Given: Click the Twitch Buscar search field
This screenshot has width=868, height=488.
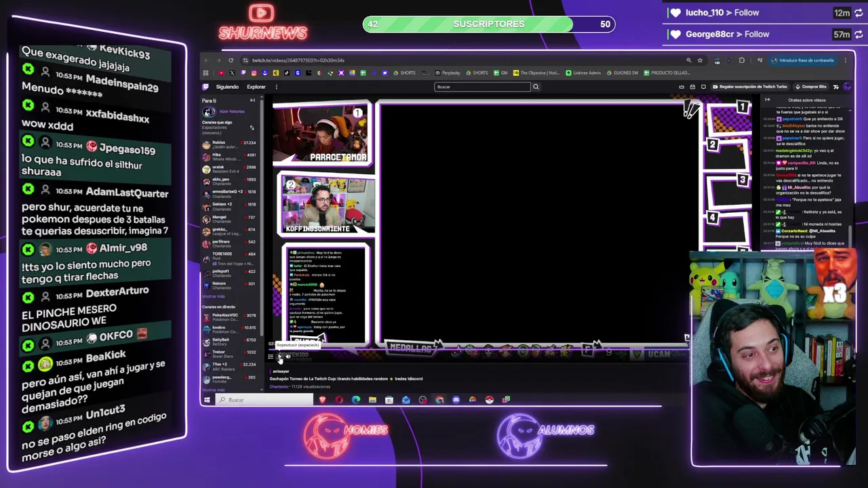Looking at the screenshot, I should point(482,87).
